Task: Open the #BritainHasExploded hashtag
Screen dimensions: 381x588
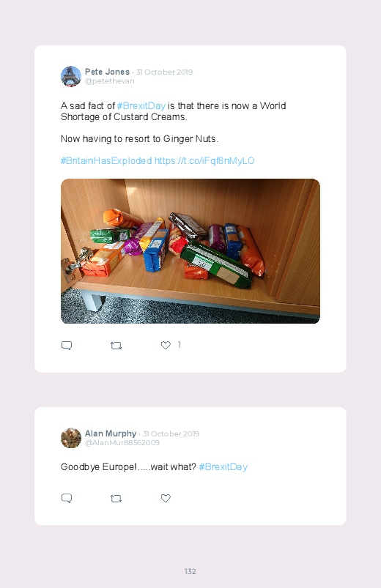Action: [x=106, y=161]
